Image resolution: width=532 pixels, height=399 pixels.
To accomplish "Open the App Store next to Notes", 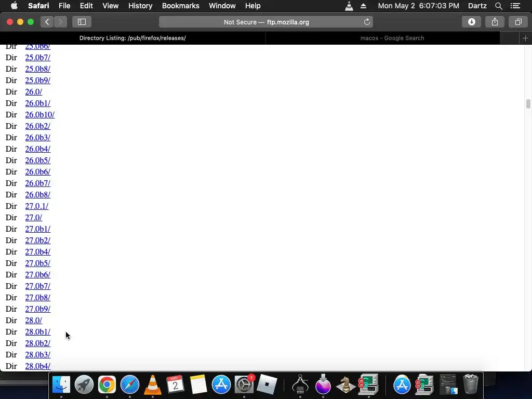I will click(x=221, y=384).
